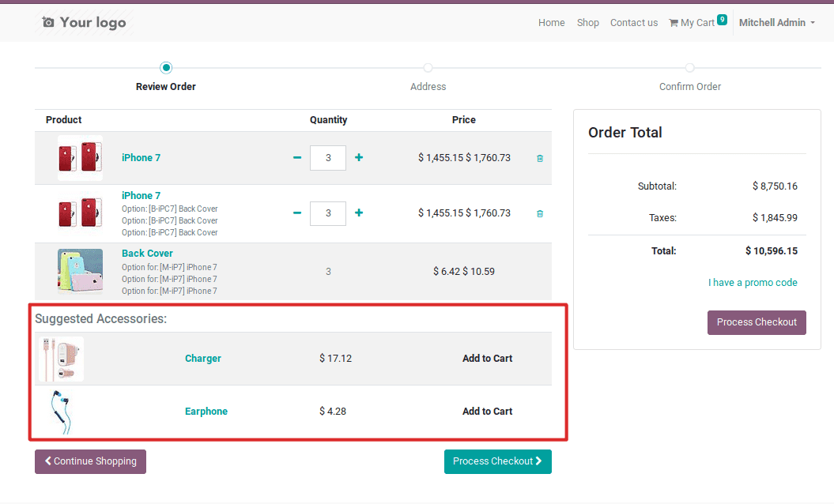
Task: Open the Shop menu item
Action: [x=587, y=23]
